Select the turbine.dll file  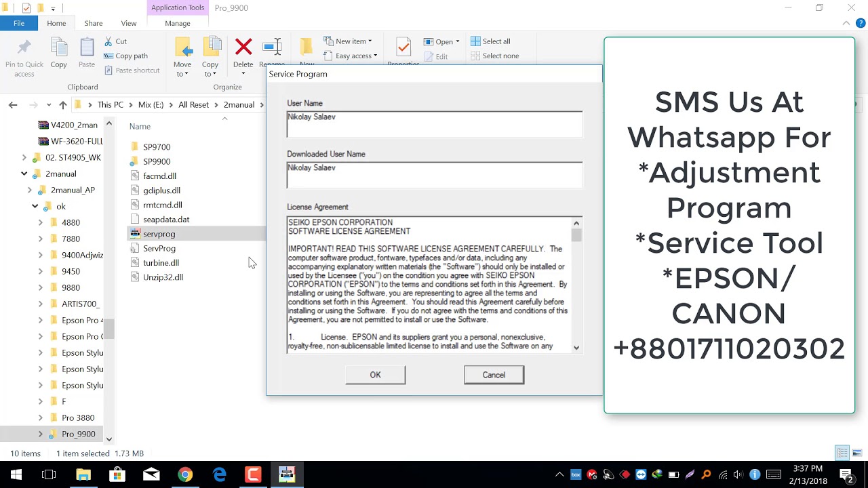(161, 262)
